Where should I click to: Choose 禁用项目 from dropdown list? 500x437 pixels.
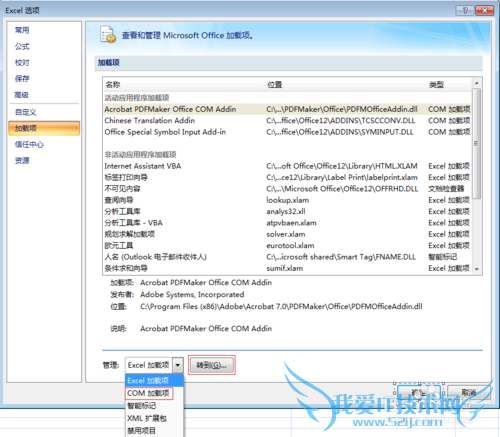(154, 431)
